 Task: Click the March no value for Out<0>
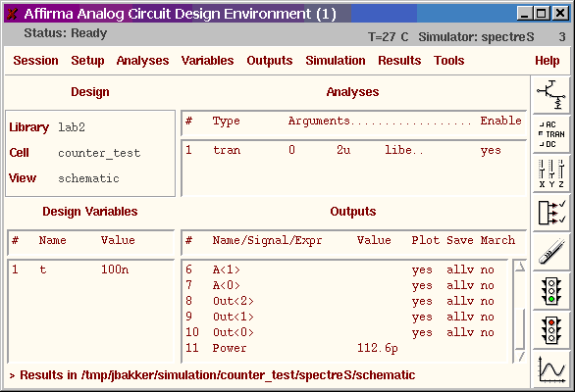[x=487, y=332]
